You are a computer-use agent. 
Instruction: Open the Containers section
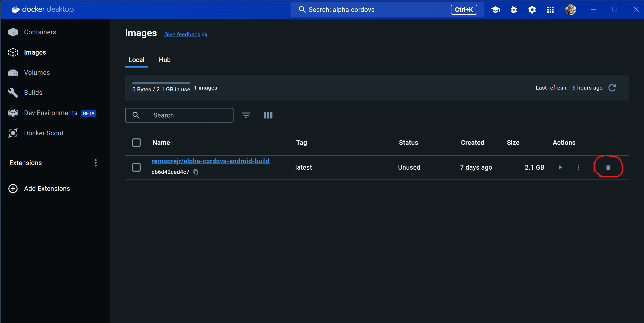(x=40, y=32)
